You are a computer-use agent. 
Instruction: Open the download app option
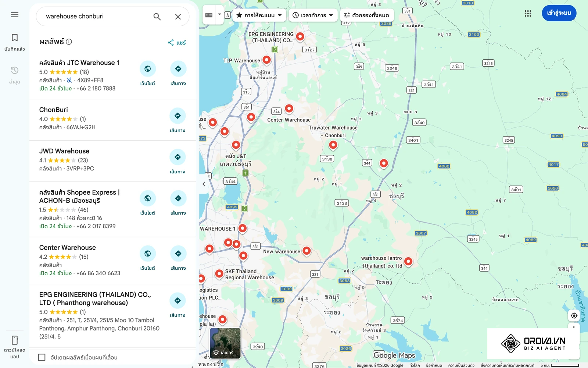click(15, 347)
